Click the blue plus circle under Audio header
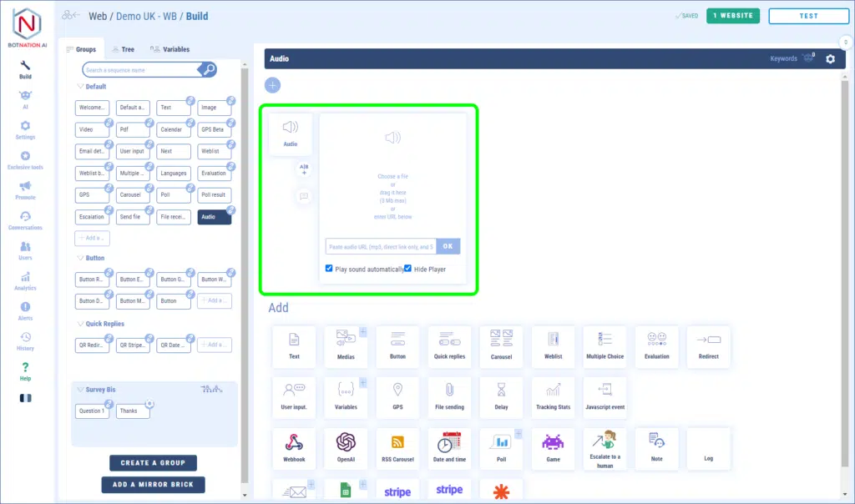 coord(273,85)
